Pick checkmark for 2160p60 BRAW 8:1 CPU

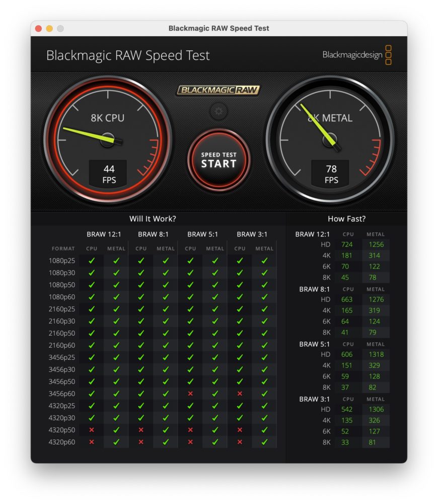[x=141, y=345]
